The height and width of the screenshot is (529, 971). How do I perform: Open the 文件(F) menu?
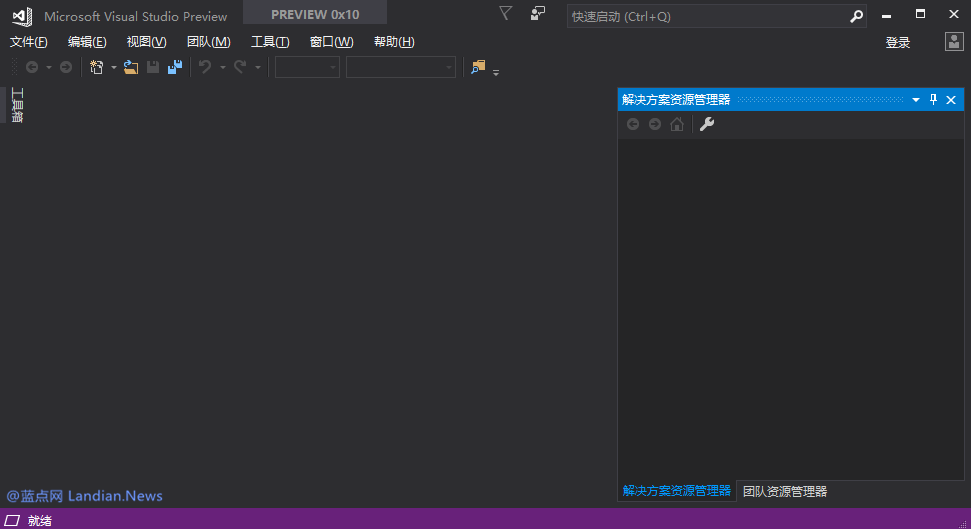28,42
